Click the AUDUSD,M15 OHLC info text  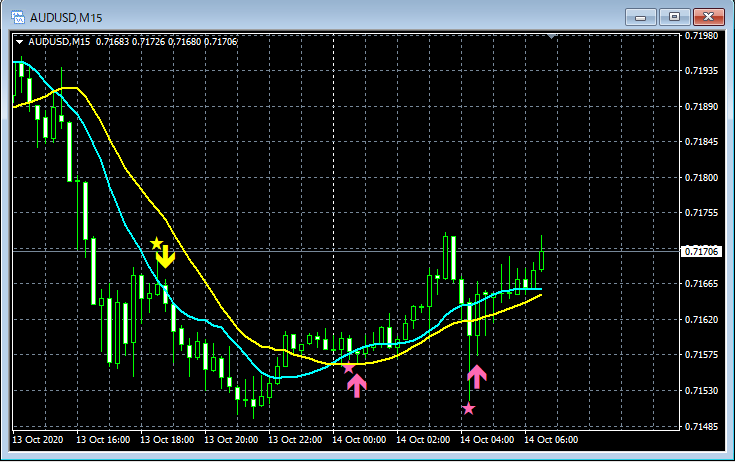tap(133, 42)
